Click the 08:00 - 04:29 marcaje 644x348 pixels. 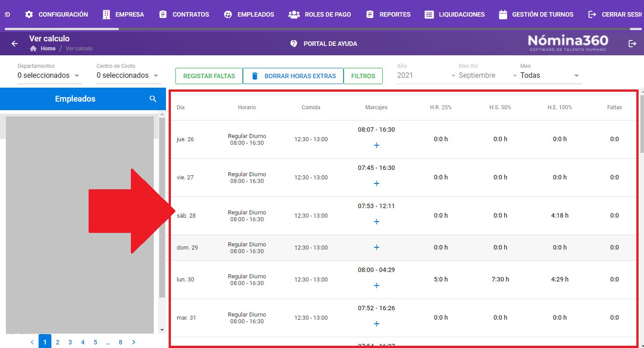coord(376,270)
